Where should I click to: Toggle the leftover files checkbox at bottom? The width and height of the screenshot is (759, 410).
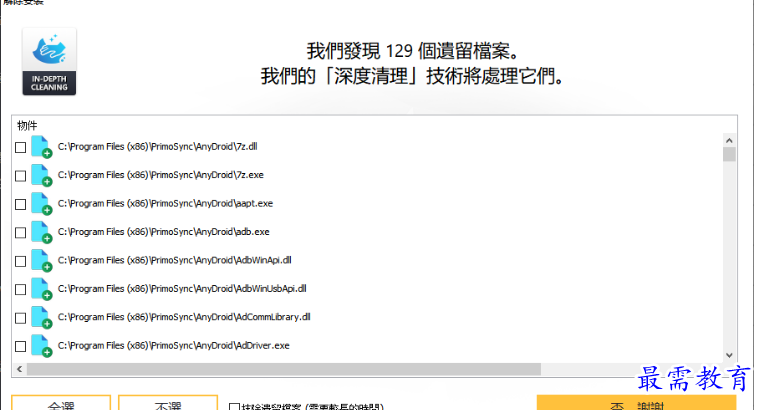[234, 407]
